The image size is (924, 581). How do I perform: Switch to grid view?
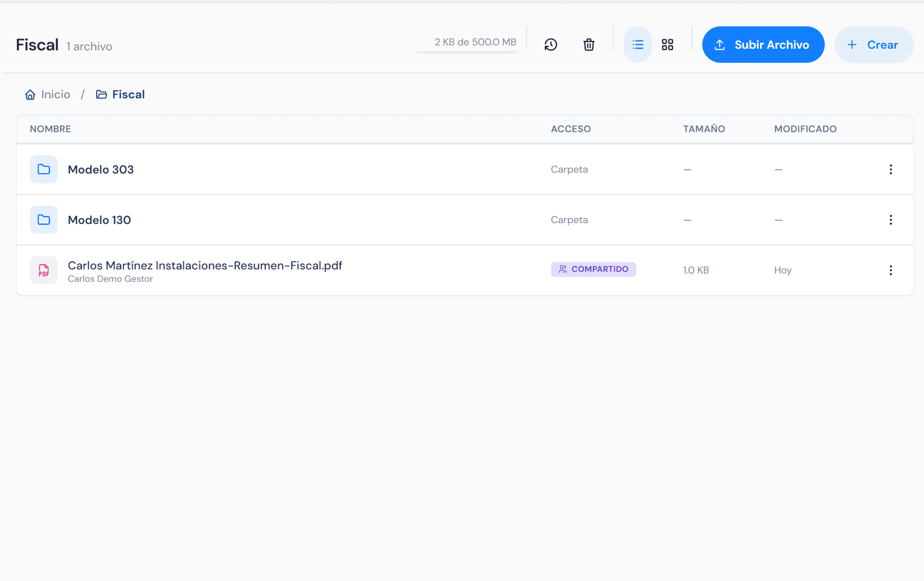point(667,45)
